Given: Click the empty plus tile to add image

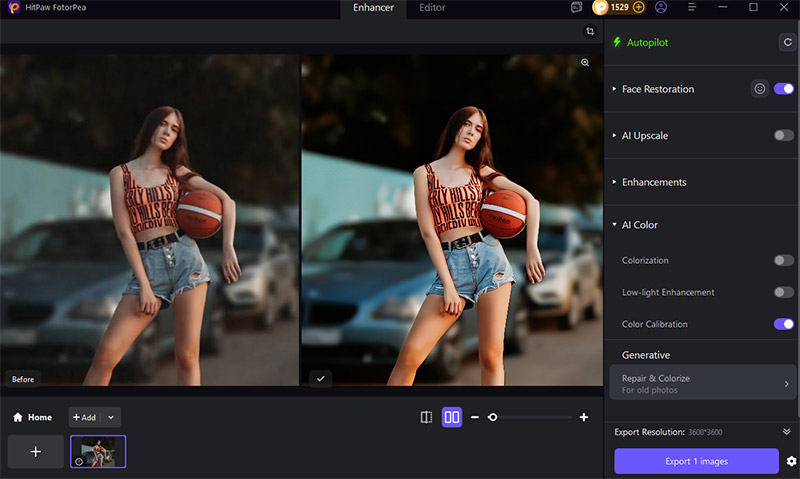Looking at the screenshot, I should (36, 451).
